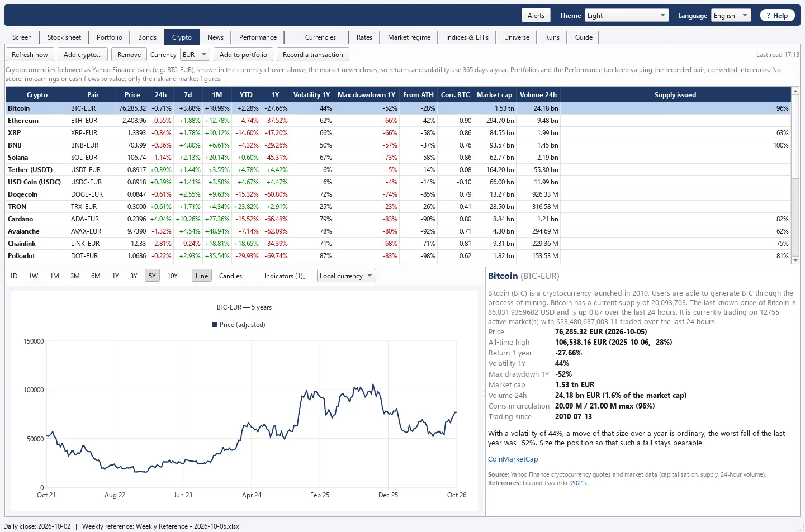Open the Portfolio tab

point(110,37)
